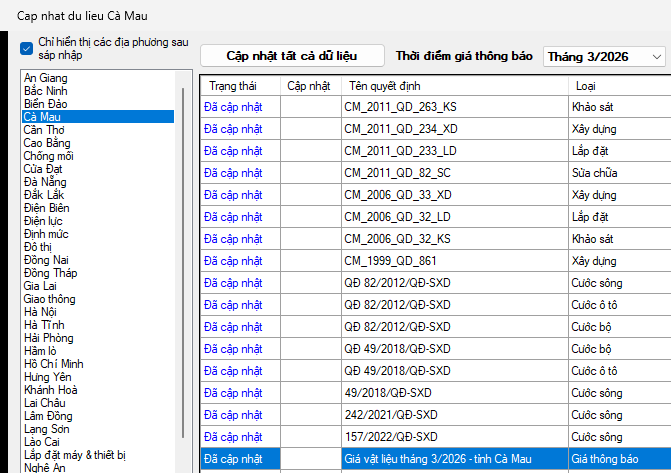
Task: Click Đã cập nhật status for 157/2022/QĐ-SXD
Action: [x=233, y=437]
